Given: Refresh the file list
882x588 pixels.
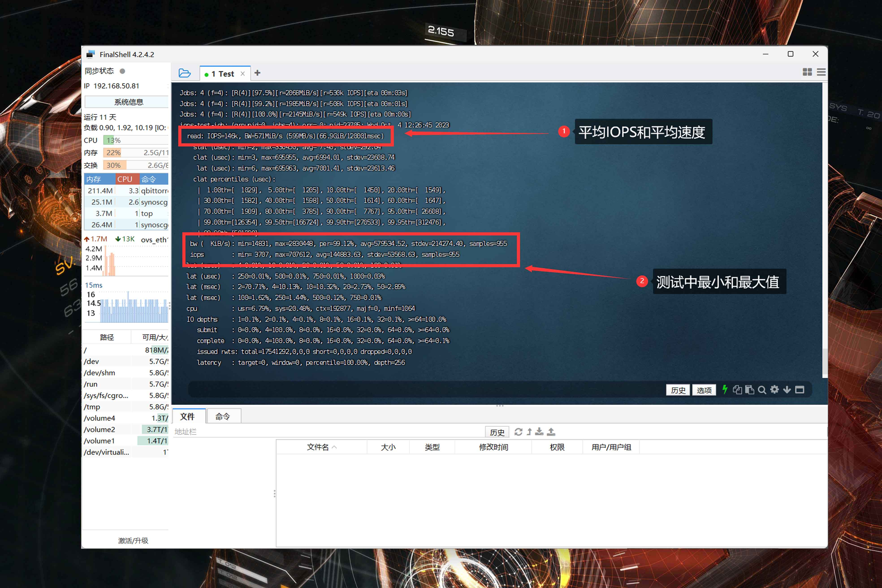Looking at the screenshot, I should click(x=518, y=432).
